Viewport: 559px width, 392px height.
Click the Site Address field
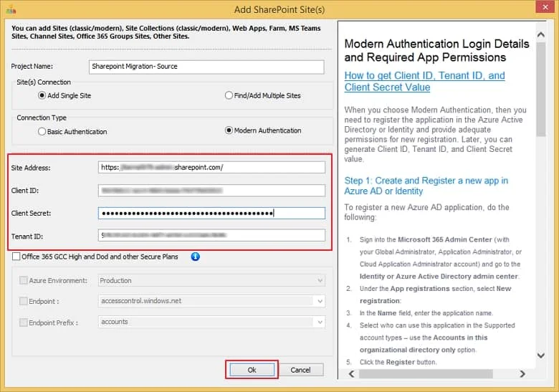click(x=211, y=167)
